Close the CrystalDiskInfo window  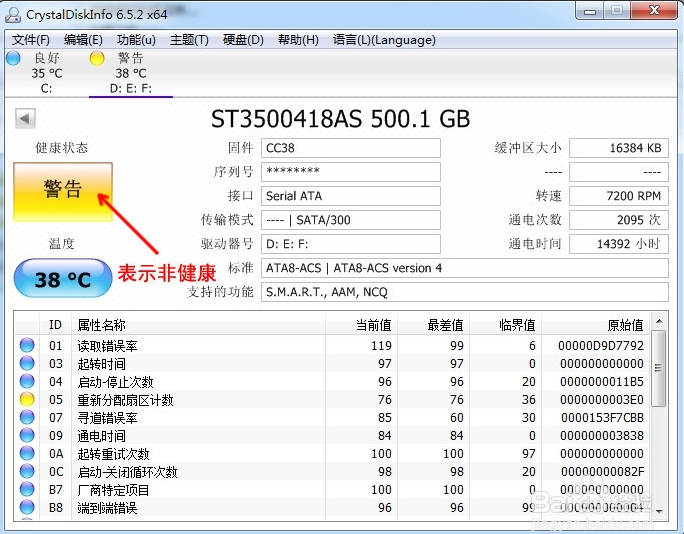(x=653, y=10)
